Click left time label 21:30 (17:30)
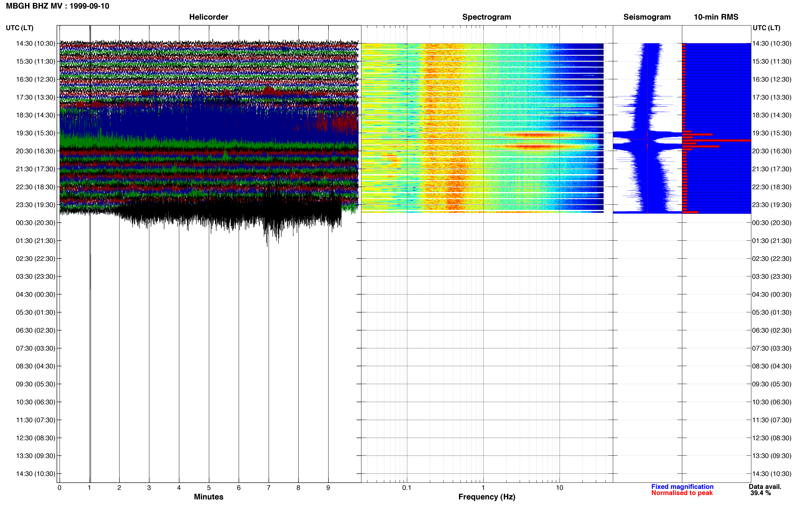Screen dimensions: 812x508 coord(36,169)
